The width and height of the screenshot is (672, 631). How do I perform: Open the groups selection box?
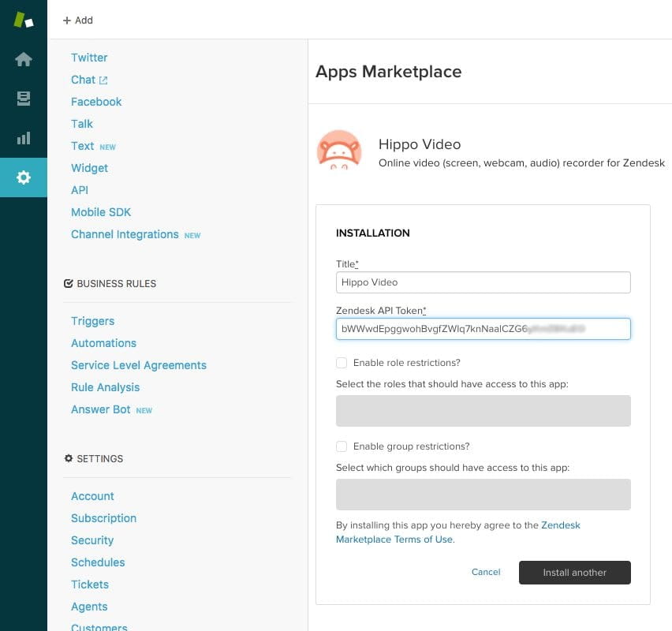click(483, 495)
